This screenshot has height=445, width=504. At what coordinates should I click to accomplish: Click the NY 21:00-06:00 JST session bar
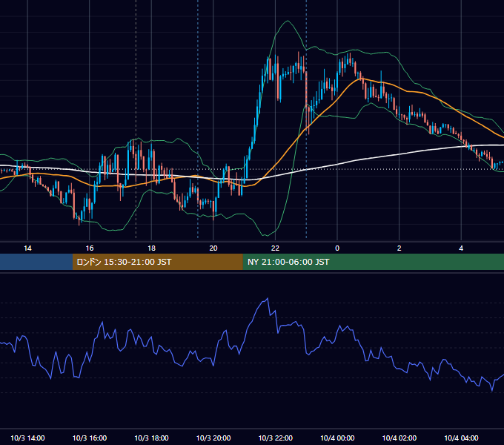[373, 262]
